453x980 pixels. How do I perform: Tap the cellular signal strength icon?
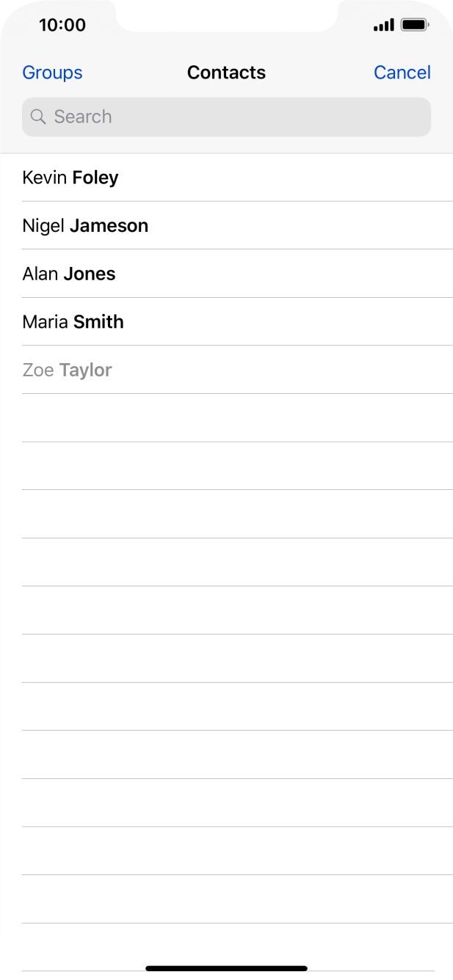pos(383,26)
